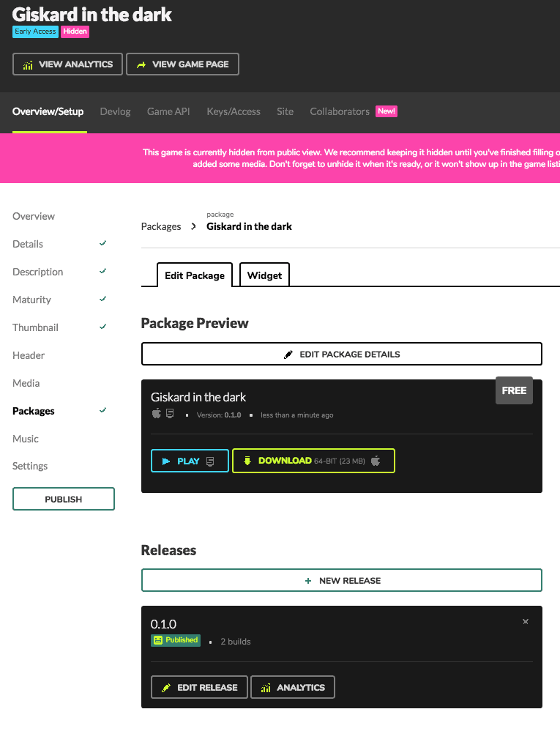Click the Apple icon in Download button

pos(376,461)
